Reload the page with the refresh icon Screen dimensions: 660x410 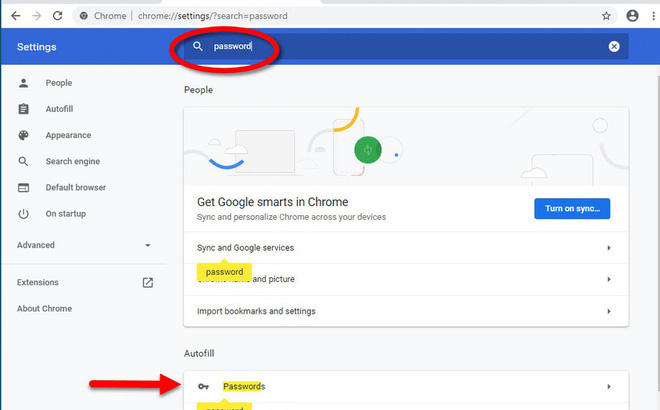tap(58, 16)
